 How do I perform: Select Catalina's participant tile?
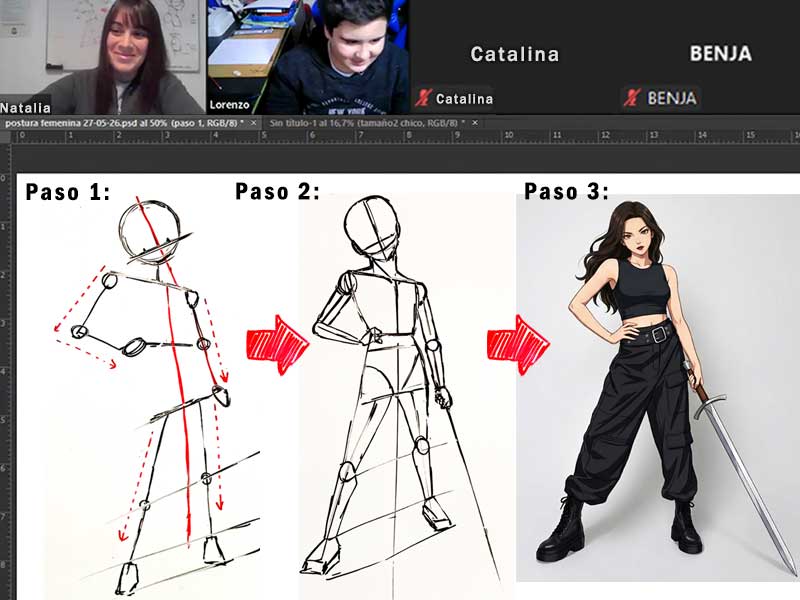(514, 57)
